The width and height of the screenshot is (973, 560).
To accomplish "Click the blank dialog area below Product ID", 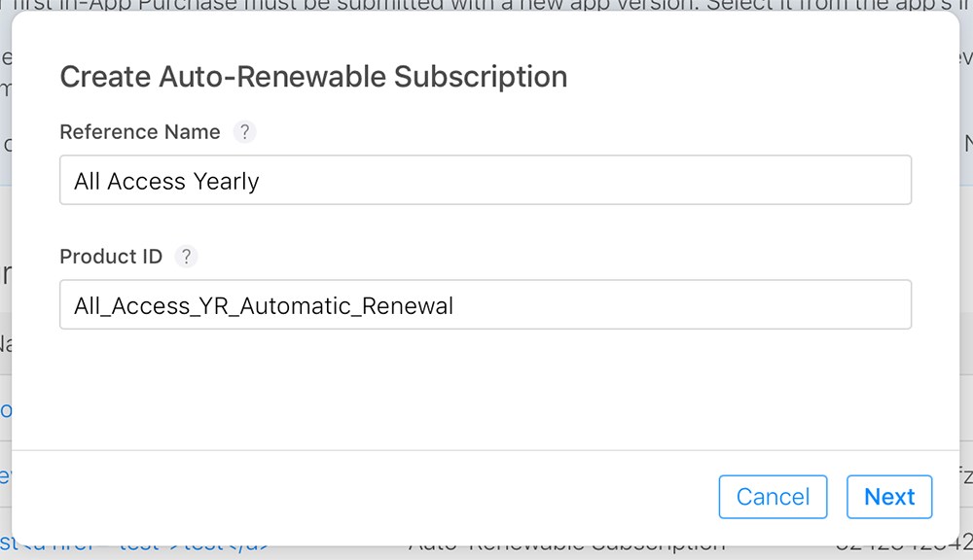I will [486, 390].
